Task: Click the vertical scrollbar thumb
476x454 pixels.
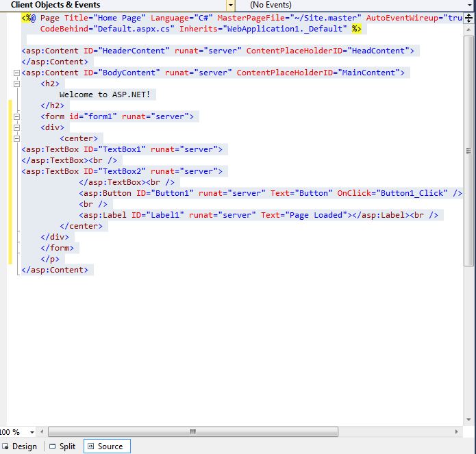Action: 468,151
